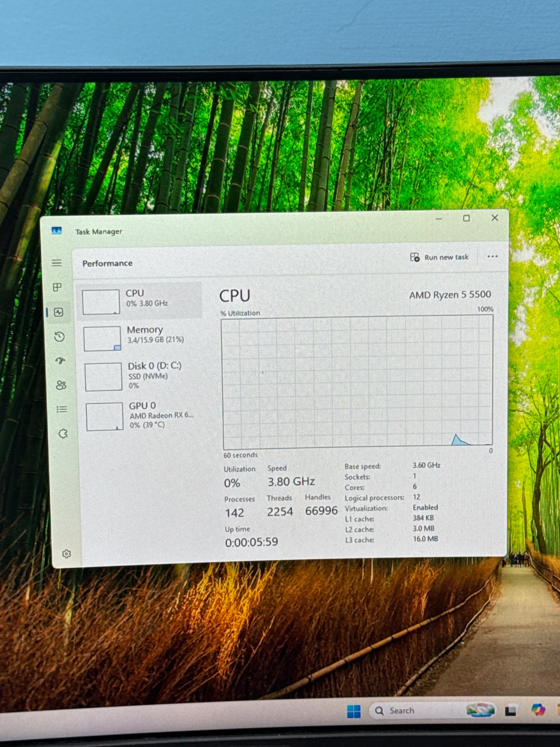Click the L1 cache value "384 KB"
This screenshot has width=560, height=747.
click(x=423, y=518)
